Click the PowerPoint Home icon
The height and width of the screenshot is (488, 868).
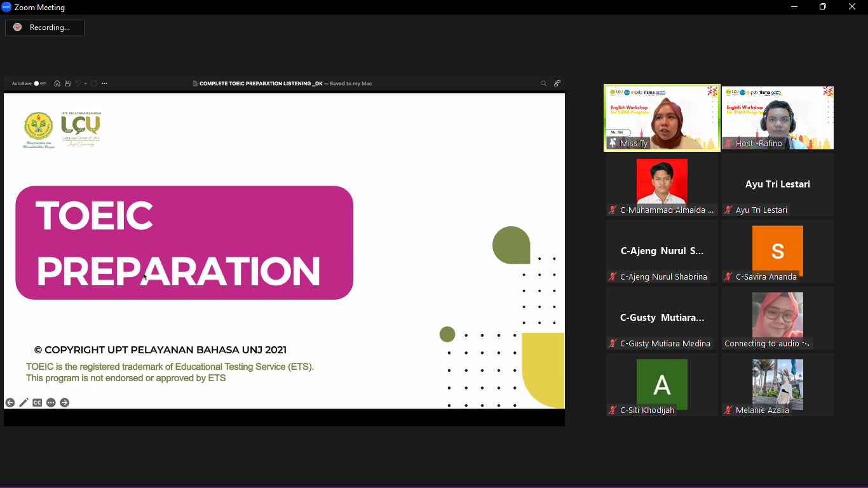(57, 83)
